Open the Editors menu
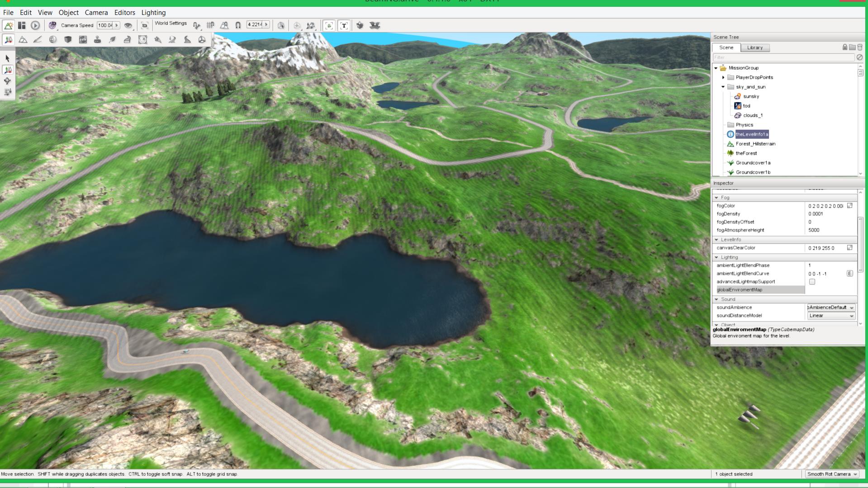 124,13
